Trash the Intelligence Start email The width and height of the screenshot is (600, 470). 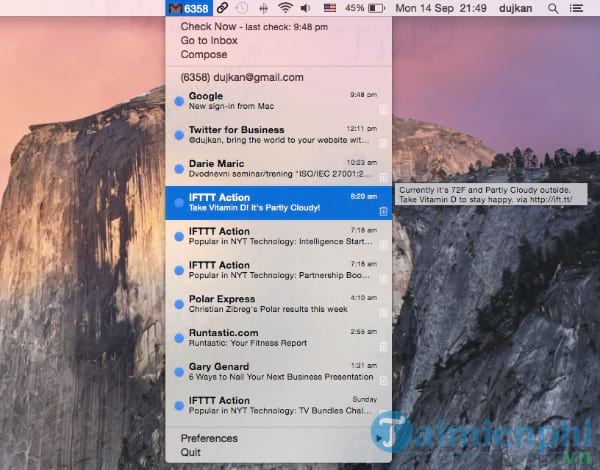(x=383, y=245)
